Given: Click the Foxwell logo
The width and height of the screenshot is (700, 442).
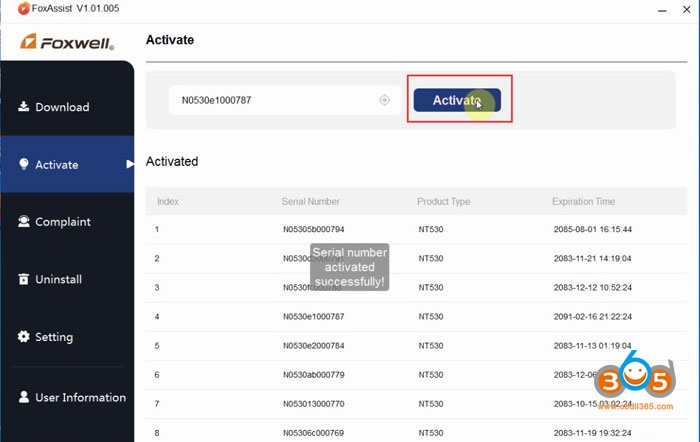Looking at the screenshot, I should coord(67,42).
